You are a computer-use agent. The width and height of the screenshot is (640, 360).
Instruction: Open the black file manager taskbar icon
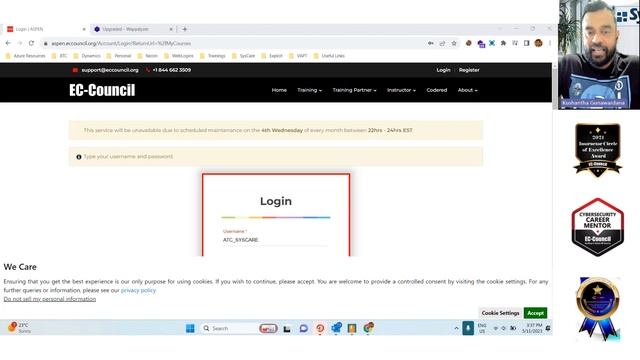pos(287,329)
